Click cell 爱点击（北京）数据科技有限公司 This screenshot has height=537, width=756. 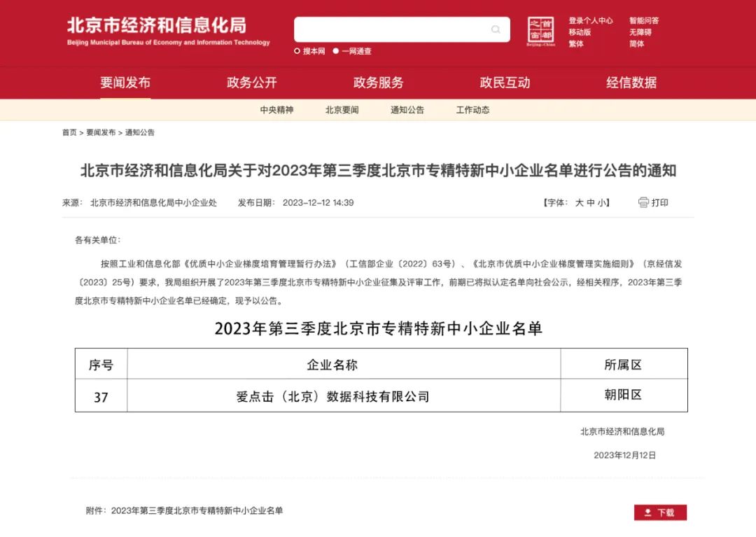pyautogui.click(x=332, y=397)
